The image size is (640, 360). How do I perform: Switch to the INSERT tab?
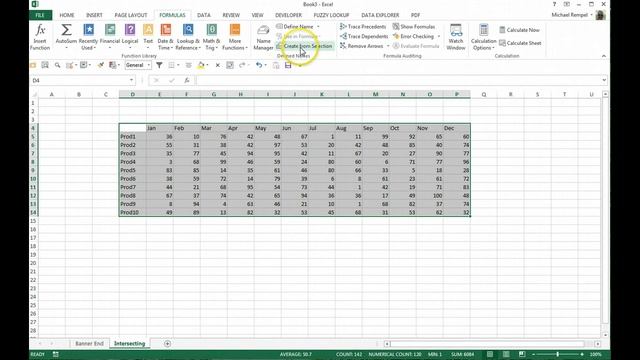click(94, 15)
